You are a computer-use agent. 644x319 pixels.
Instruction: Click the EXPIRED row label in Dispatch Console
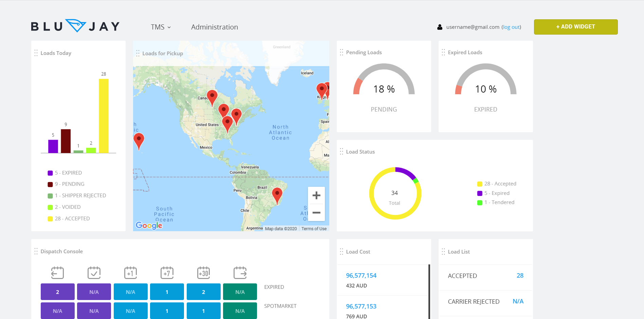274,287
